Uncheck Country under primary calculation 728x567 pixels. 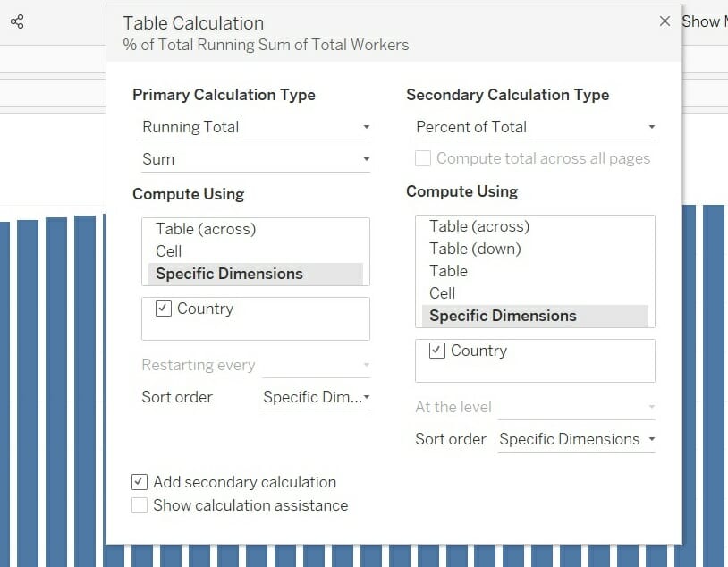click(x=164, y=309)
